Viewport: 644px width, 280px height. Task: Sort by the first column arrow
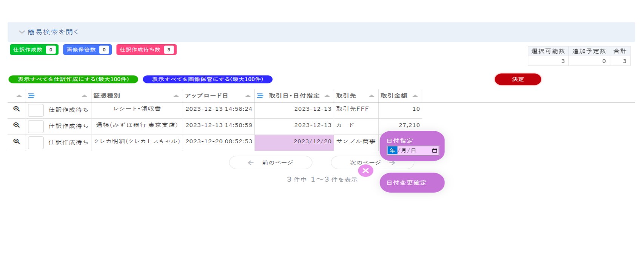19,96
